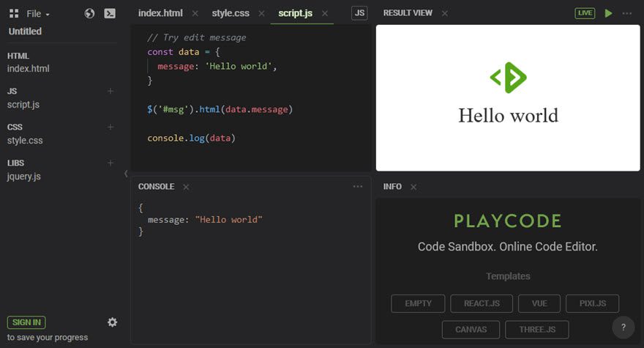644x348 pixels.
Task: Choose the REACT.JS template
Action: [482, 303]
